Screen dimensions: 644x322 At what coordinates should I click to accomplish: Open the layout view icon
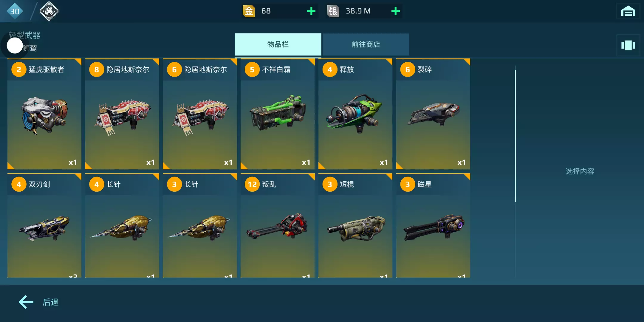(x=628, y=45)
